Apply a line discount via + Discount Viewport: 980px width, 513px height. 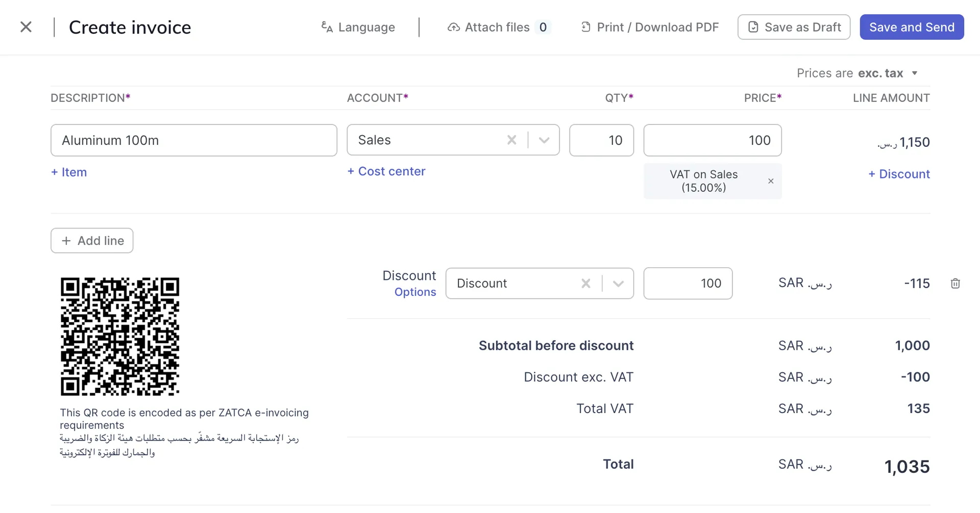click(899, 174)
